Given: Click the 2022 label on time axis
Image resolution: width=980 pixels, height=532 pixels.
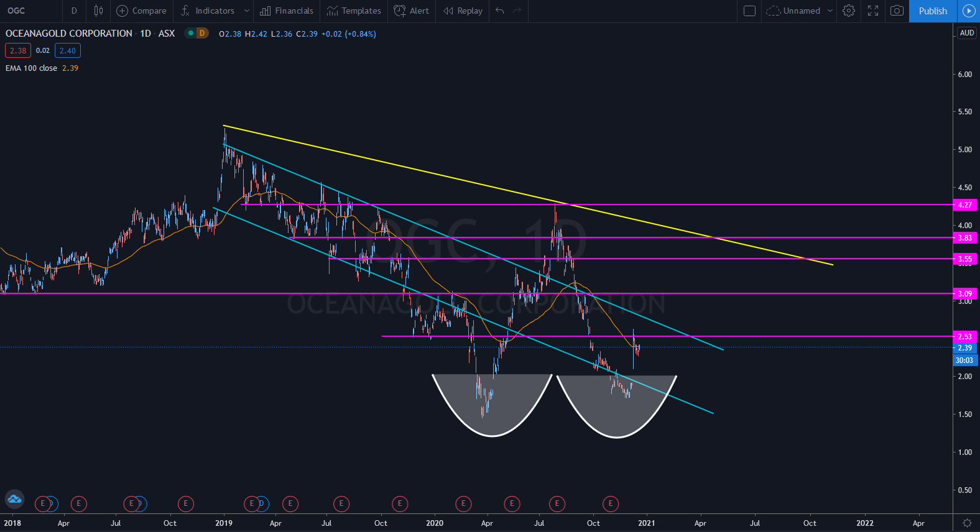Looking at the screenshot, I should [x=864, y=523].
